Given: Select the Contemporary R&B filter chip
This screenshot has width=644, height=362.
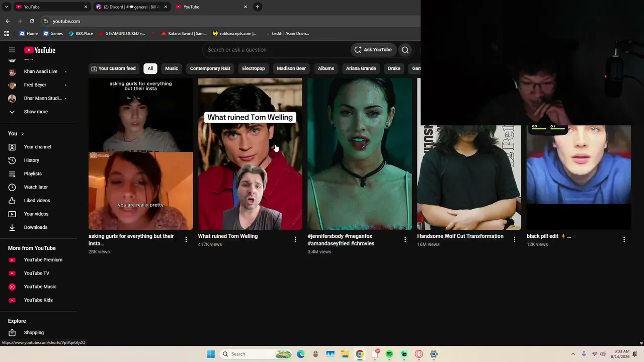Looking at the screenshot, I should click(210, 68).
